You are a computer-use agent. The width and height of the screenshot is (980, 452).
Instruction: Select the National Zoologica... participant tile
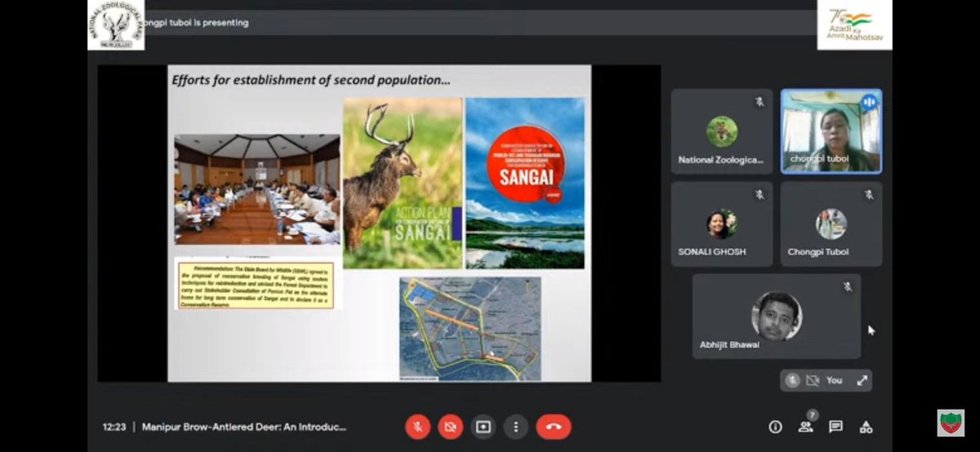[x=721, y=131]
